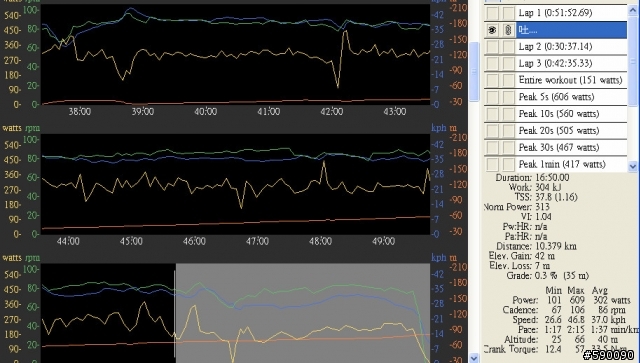Click the Duration 16:50.00 value
The height and width of the screenshot is (363, 640).
pyautogui.click(x=552, y=178)
